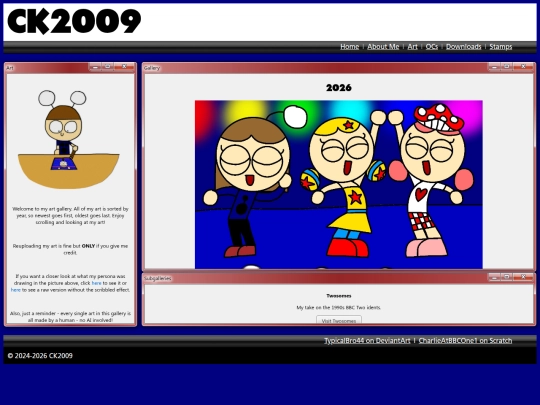Open CharlieAtBBCOne1 on Scratch link
The width and height of the screenshot is (540, 405).
point(465,341)
